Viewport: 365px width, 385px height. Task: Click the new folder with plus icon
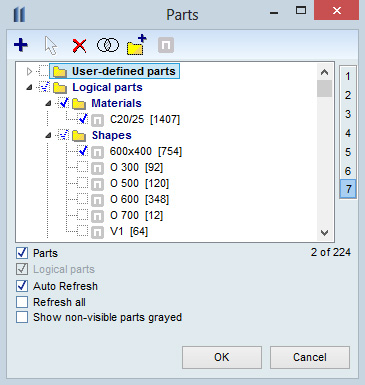[x=137, y=45]
